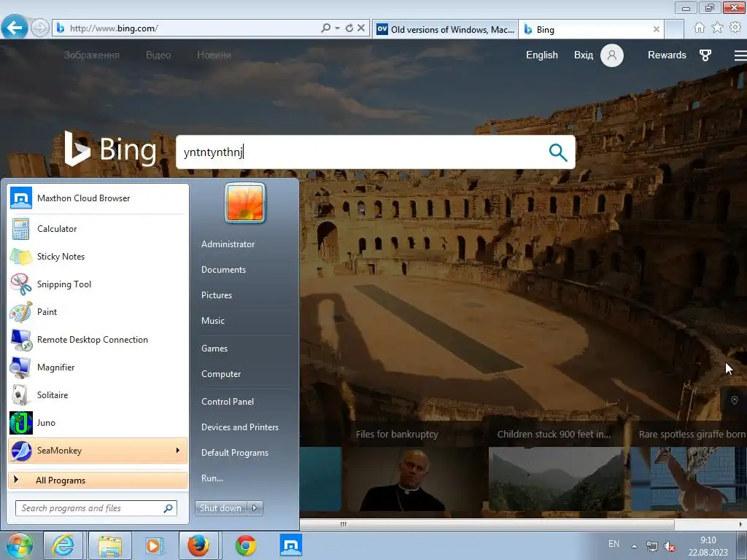The height and width of the screenshot is (560, 747).
Task: Expand the SeaMonkey submenu arrow
Action: pyautogui.click(x=178, y=451)
